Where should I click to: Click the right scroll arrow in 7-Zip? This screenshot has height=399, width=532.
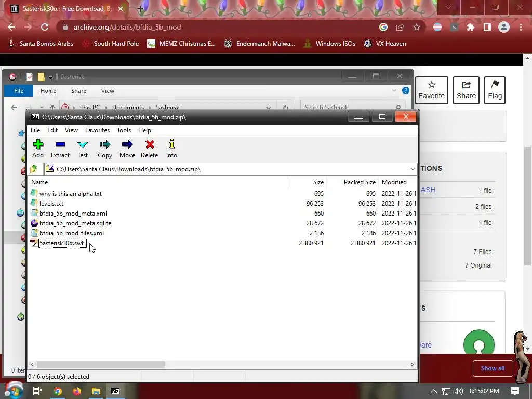[x=412, y=364]
